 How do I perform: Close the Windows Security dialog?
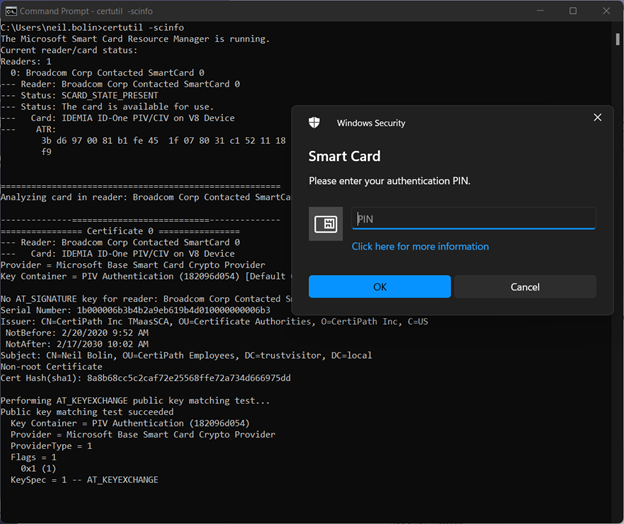click(x=597, y=117)
